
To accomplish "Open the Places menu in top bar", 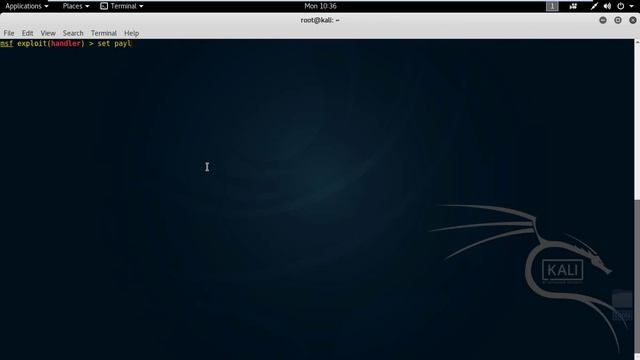I will [x=76, y=6].
